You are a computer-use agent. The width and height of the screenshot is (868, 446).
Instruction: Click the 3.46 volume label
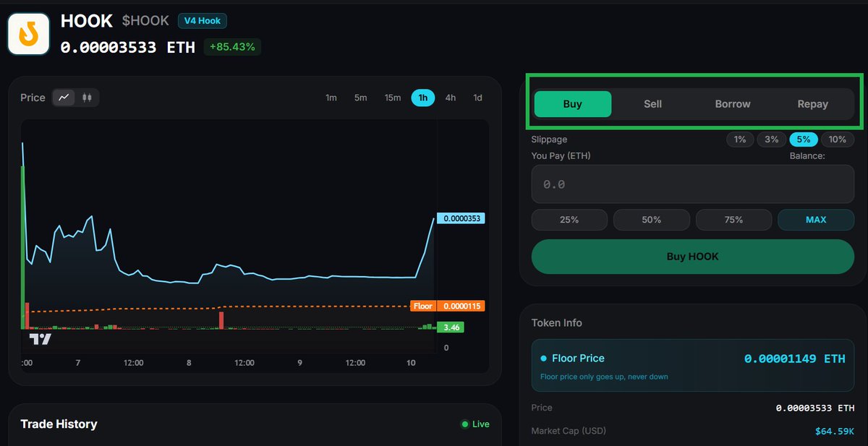tap(451, 327)
